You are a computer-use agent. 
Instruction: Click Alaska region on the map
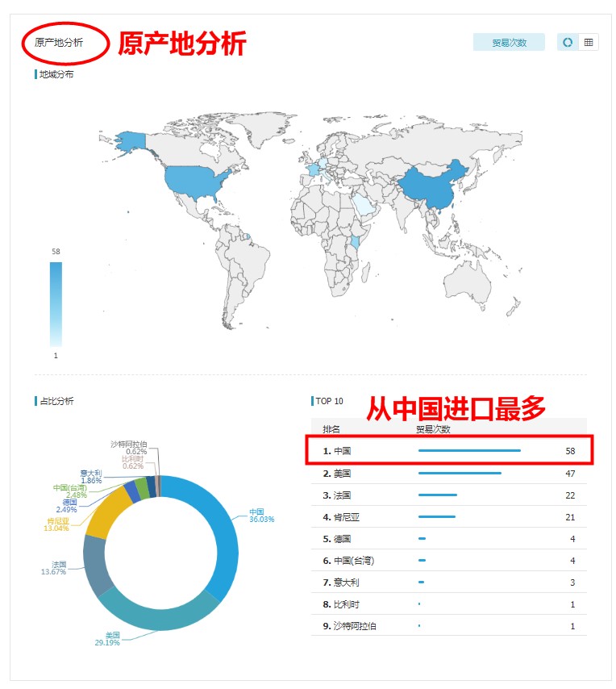(x=131, y=140)
